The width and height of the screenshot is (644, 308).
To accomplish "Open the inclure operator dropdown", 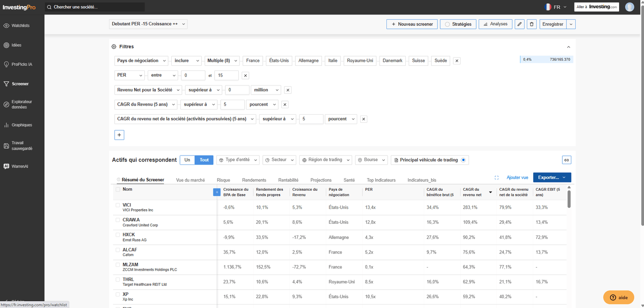I will 187,61.
